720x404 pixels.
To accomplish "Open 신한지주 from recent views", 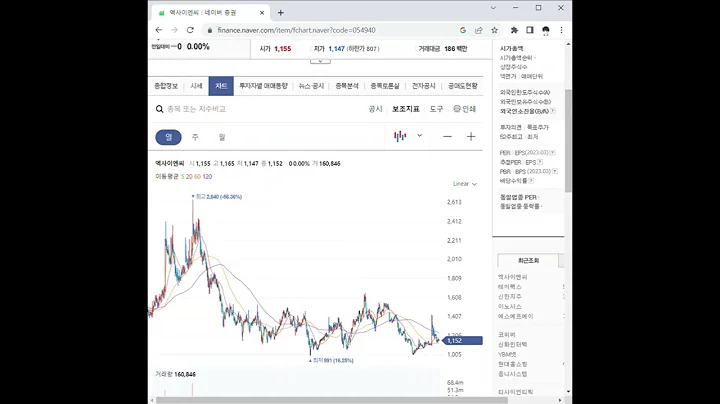I will 510,297.
